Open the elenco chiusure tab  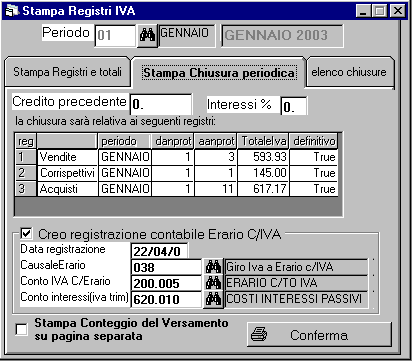[x=349, y=72]
